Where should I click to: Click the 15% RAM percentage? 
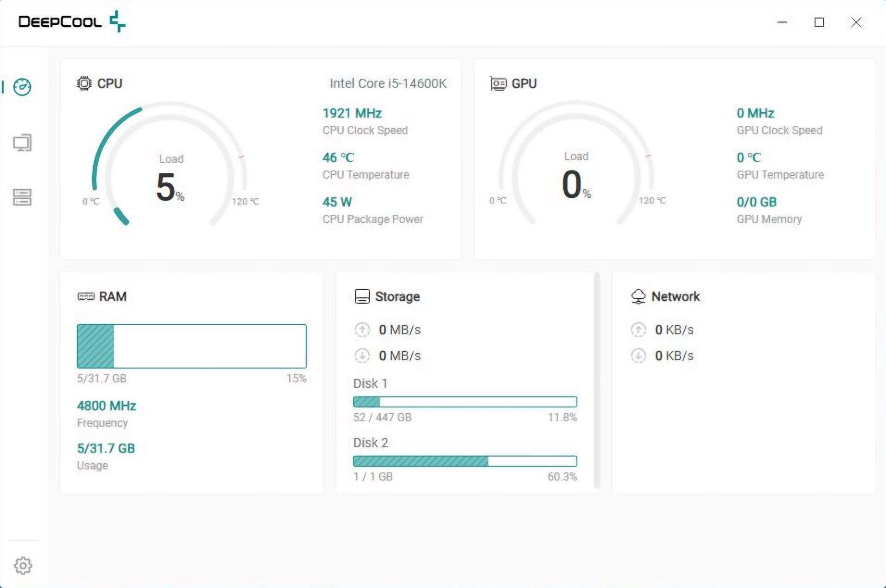tap(296, 379)
